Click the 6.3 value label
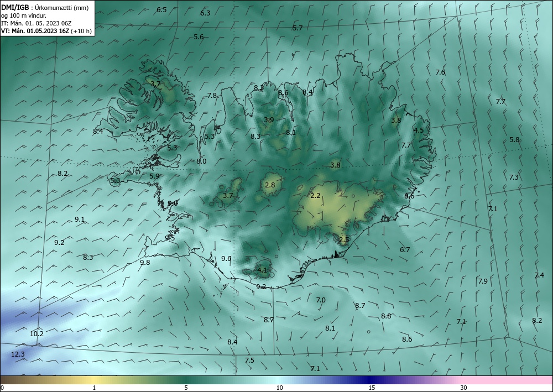This screenshot has width=553, height=392. point(205,13)
